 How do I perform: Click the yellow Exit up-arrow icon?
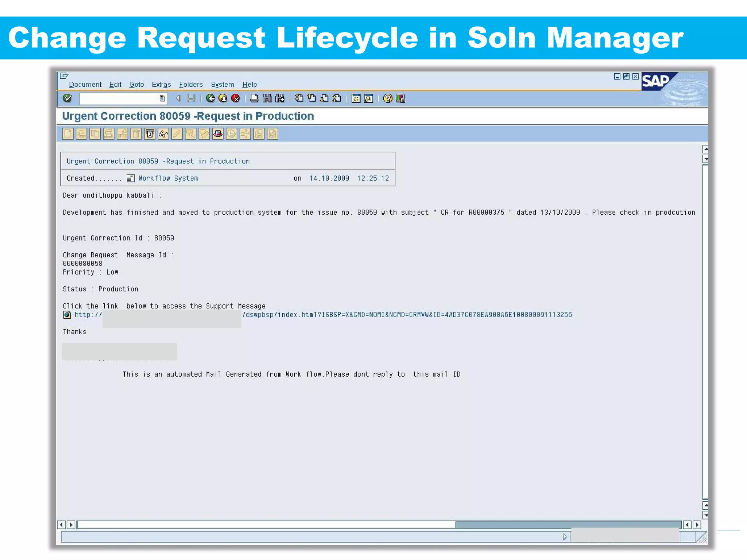(223, 98)
